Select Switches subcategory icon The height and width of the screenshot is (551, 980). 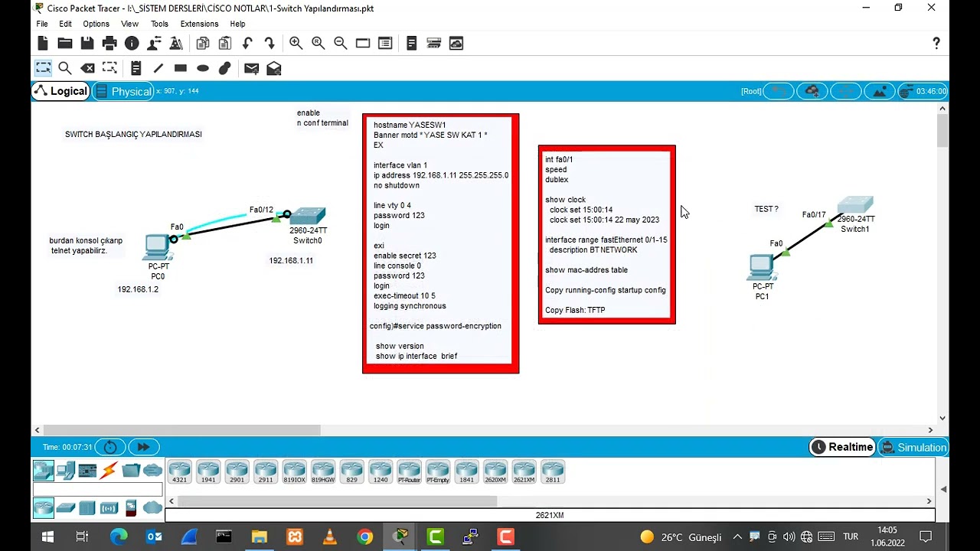[x=66, y=507]
